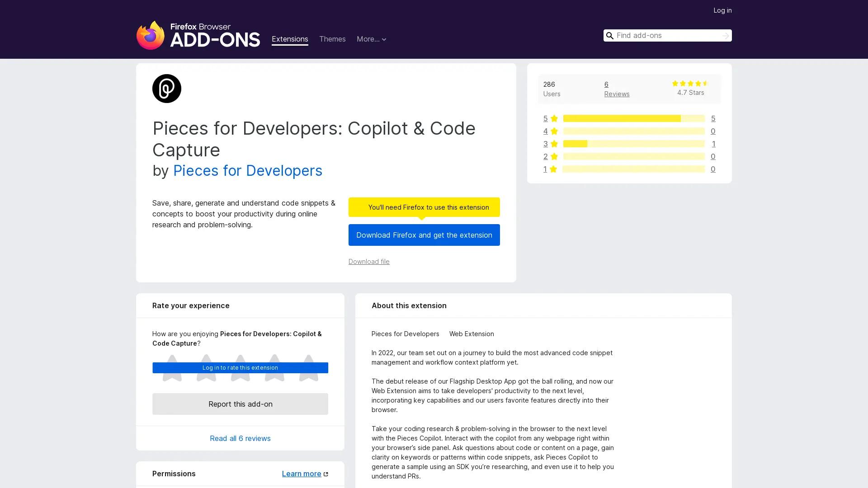The image size is (868, 488).
Task: Click the search submit arrow icon
Action: click(726, 35)
